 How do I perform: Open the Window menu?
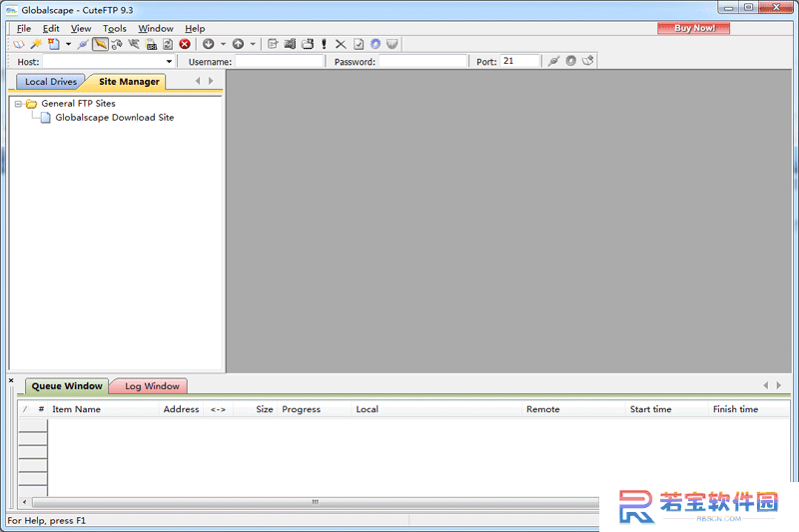tap(156, 29)
